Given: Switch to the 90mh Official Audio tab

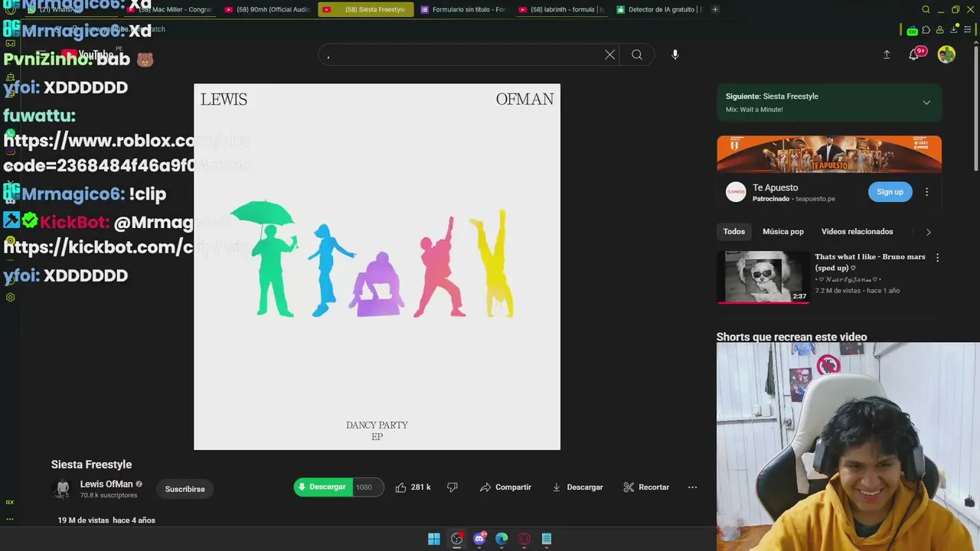Looking at the screenshot, I should (268, 9).
